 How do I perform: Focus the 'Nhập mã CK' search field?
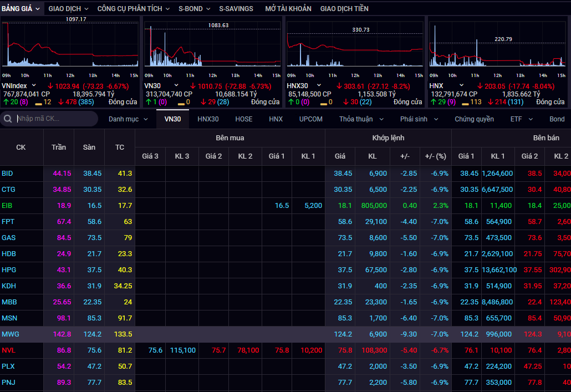click(53, 119)
